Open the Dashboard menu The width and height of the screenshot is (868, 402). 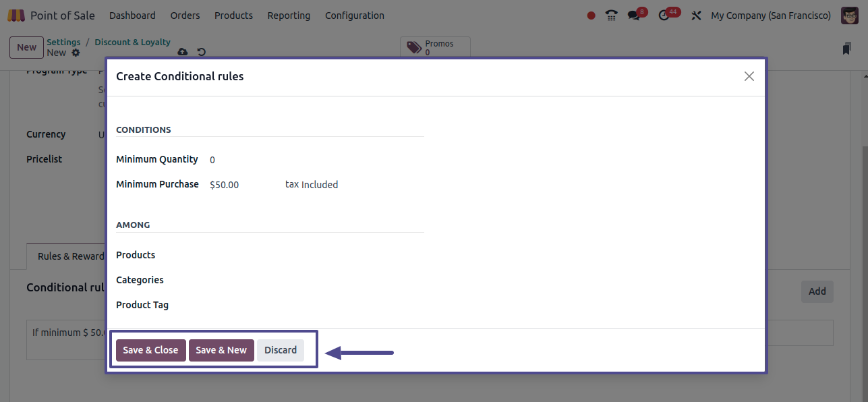coord(132,16)
